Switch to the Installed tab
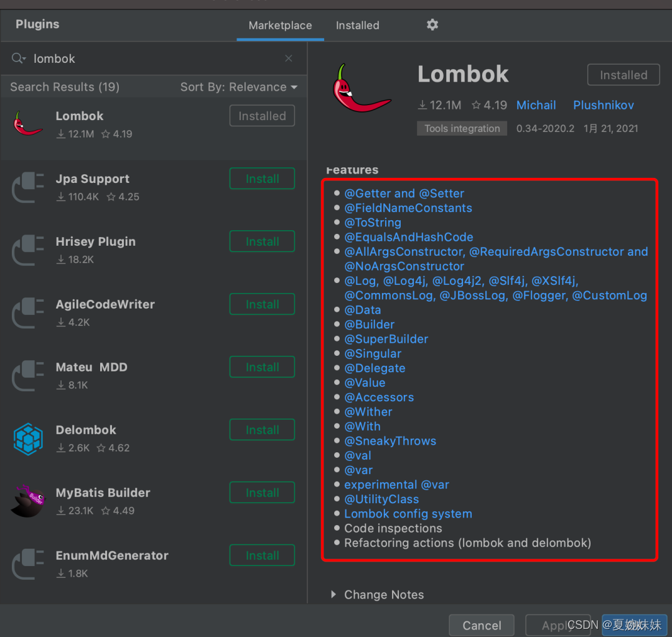 pyautogui.click(x=357, y=26)
